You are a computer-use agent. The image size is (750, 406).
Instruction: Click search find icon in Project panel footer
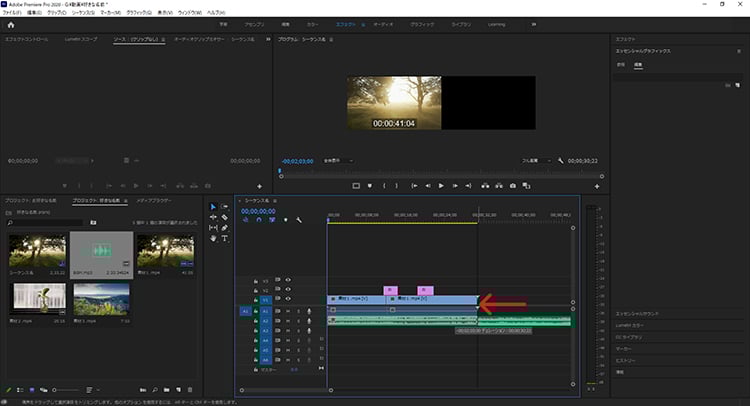coord(155,390)
